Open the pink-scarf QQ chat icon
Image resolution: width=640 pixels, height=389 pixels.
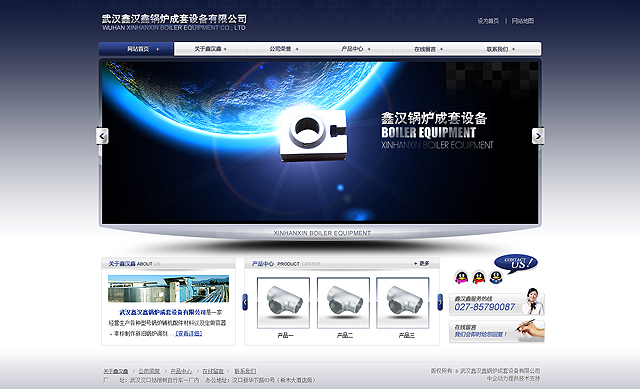[x=461, y=277]
